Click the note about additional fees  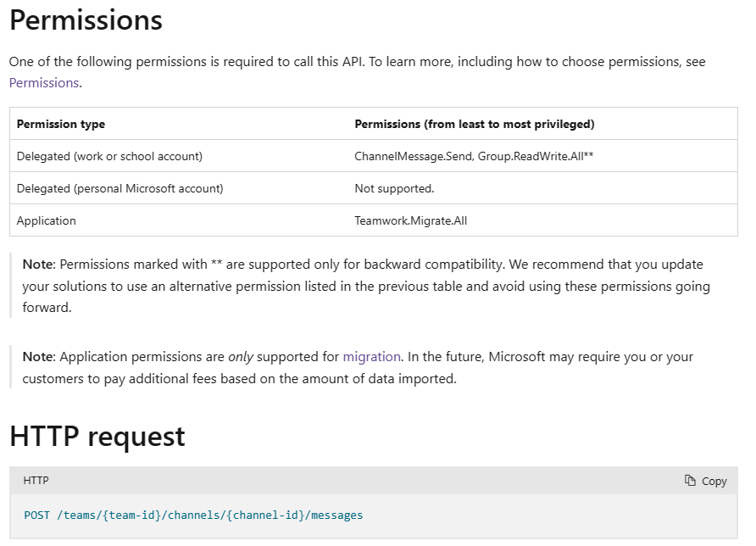[356, 368]
